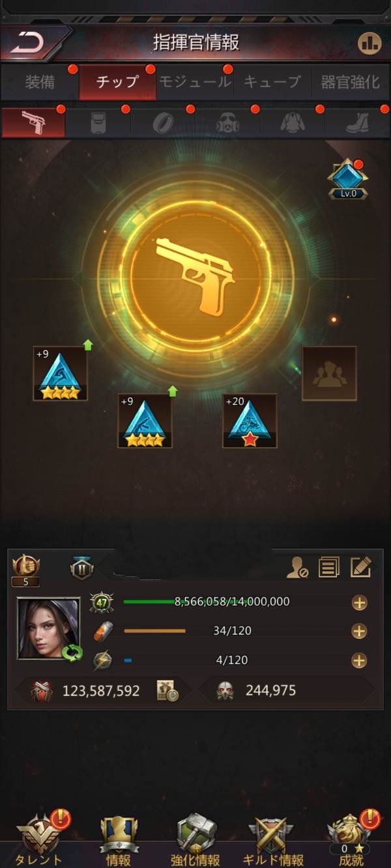Switch to the 器官強化 tab
The image size is (391, 868).
(x=351, y=82)
